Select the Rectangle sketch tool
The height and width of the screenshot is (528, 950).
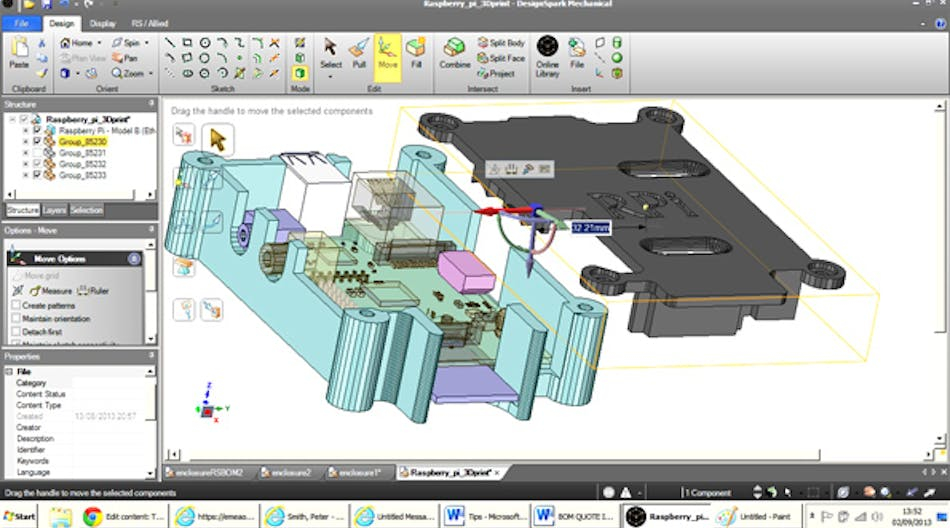[x=187, y=42]
